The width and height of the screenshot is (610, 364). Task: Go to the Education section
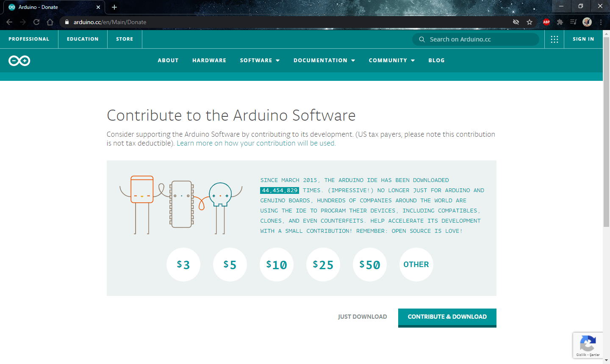(x=83, y=39)
